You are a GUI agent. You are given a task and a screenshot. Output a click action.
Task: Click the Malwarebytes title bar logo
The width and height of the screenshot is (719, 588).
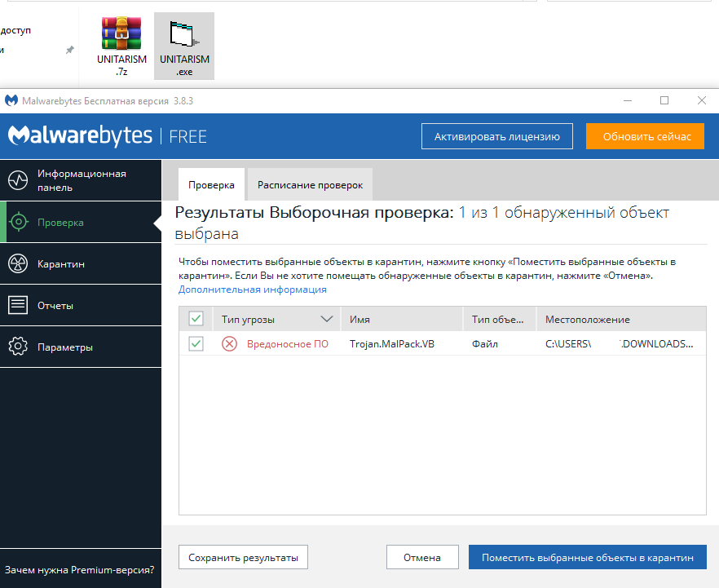point(11,100)
